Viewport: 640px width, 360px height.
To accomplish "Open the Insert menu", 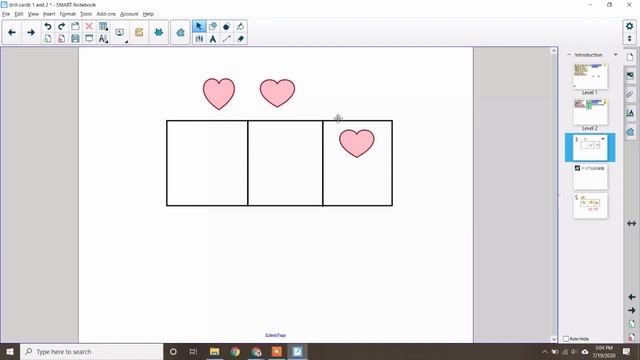I will click(x=49, y=14).
